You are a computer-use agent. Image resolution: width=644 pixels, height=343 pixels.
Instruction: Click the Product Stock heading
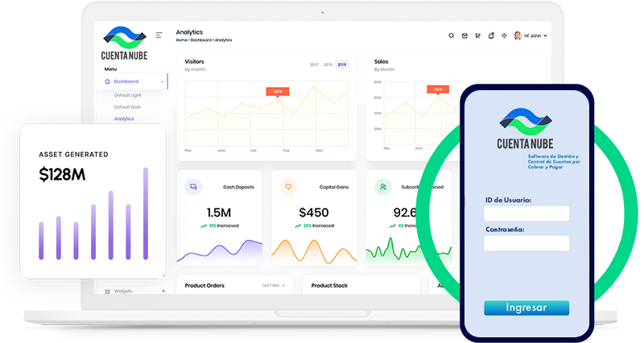(x=329, y=286)
